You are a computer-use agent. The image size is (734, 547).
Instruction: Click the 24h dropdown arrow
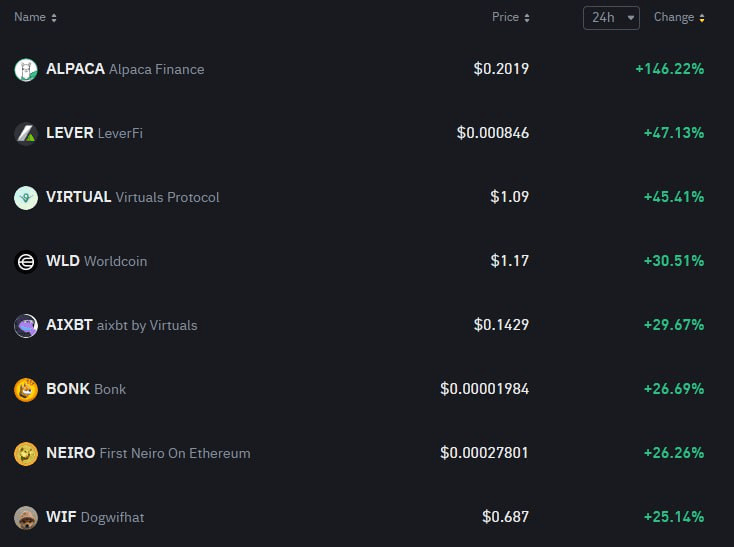tap(631, 18)
